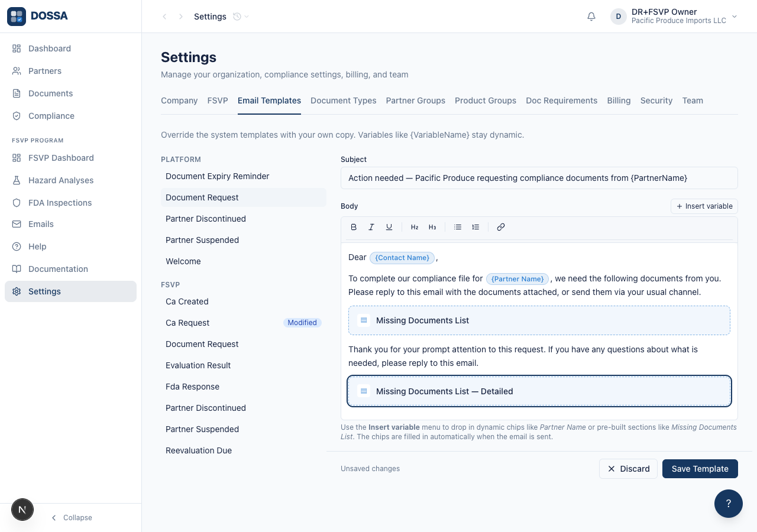This screenshot has width=757, height=532.
Task: Open the Insert variable menu
Action: tap(704, 206)
